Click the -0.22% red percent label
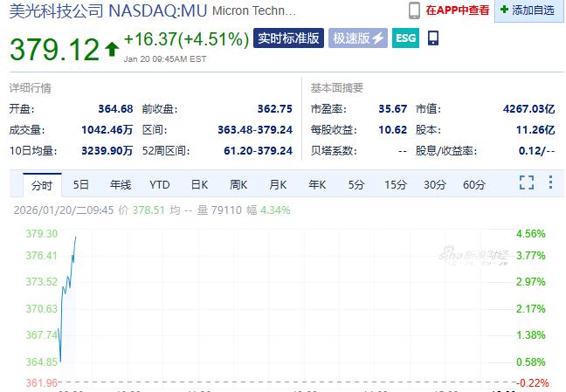Viewport: 566px width, 392px height. coord(533,382)
